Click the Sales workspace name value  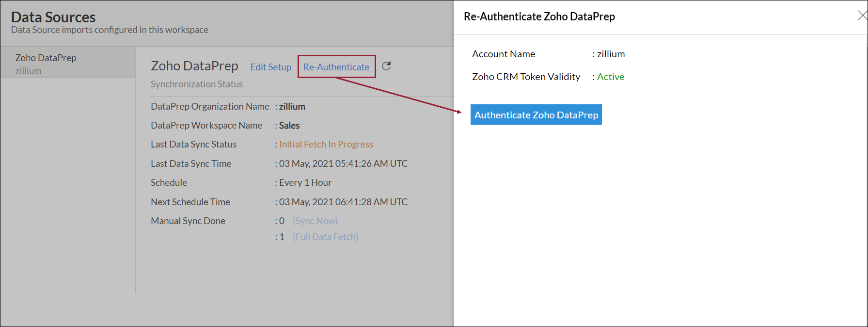(x=289, y=125)
